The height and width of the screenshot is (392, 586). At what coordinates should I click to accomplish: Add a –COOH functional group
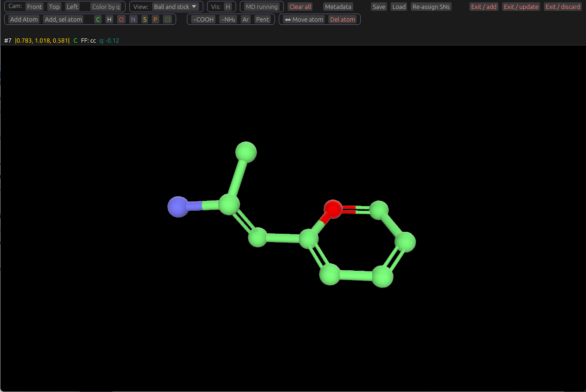click(203, 20)
